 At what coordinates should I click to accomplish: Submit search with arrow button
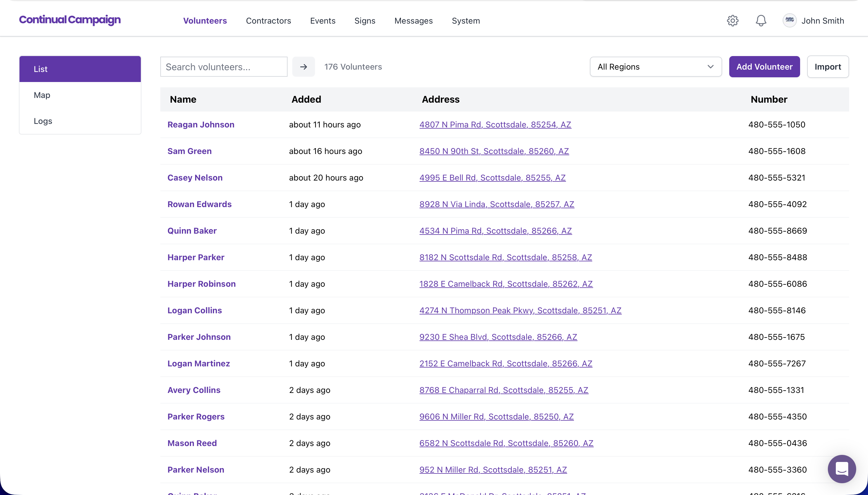[x=304, y=67]
